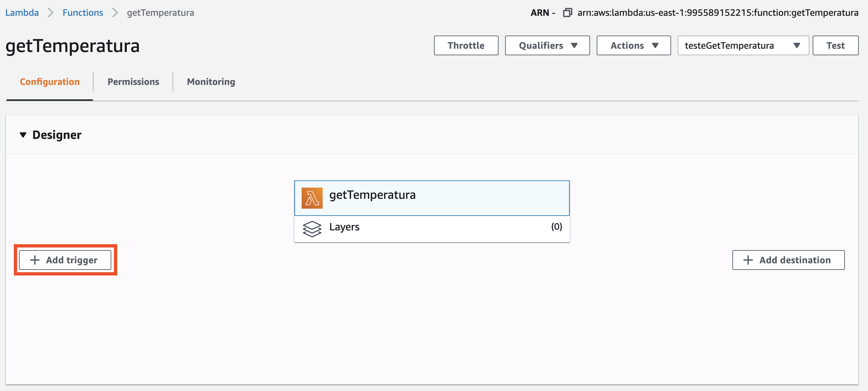Click the orange Lambda function icon
This screenshot has height=391, width=868.
312,198
